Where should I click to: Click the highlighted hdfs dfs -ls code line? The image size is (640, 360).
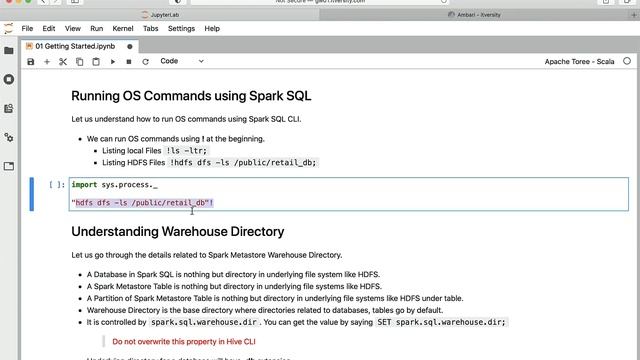tap(142, 203)
